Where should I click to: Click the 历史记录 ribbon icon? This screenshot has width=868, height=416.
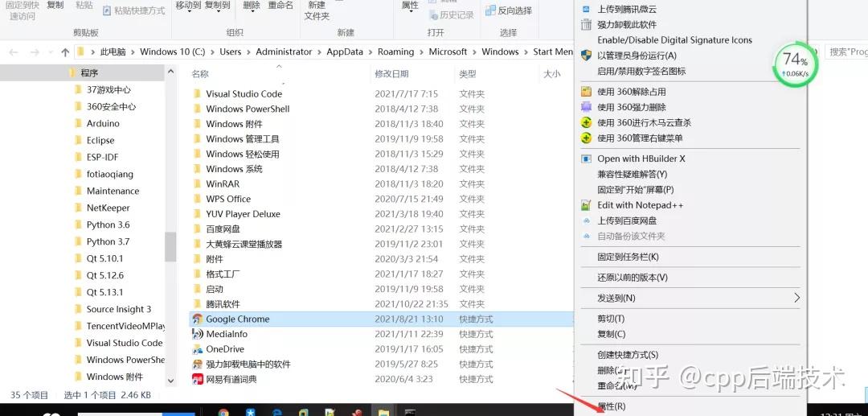click(432, 14)
